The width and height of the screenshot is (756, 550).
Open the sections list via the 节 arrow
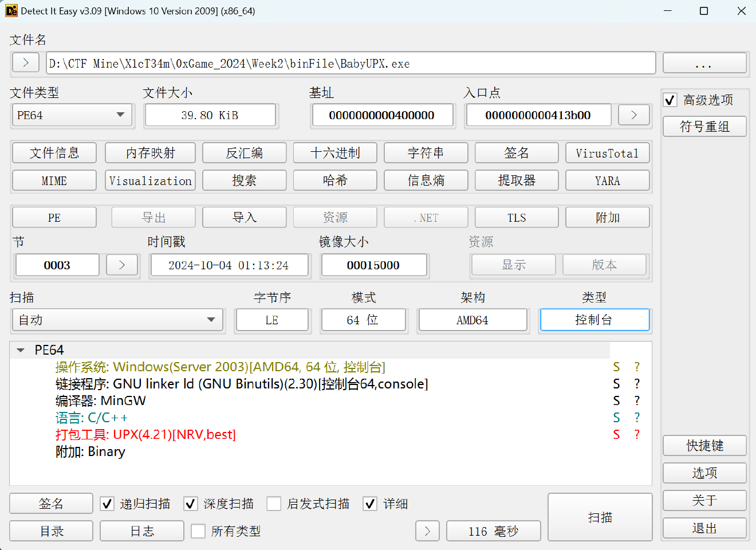(121, 265)
